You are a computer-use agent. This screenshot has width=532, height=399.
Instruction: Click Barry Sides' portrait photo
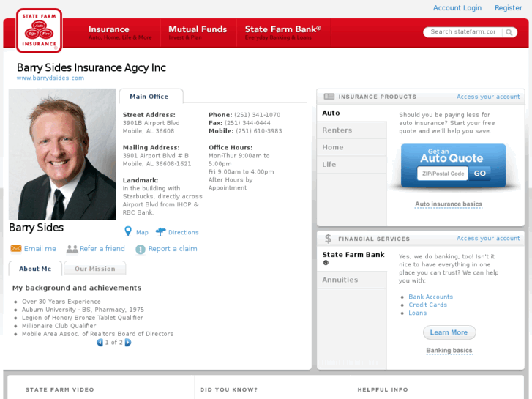(x=62, y=154)
